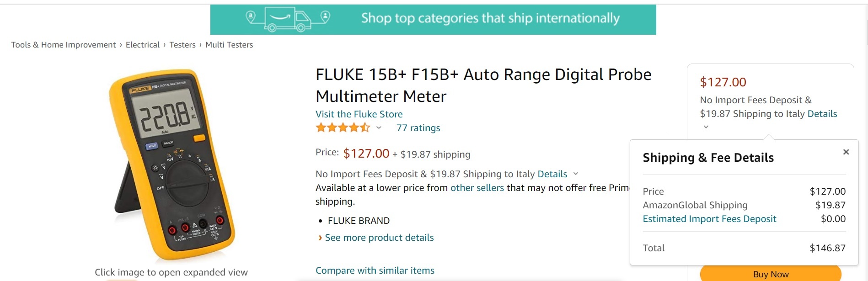Open See more product details

(379, 238)
